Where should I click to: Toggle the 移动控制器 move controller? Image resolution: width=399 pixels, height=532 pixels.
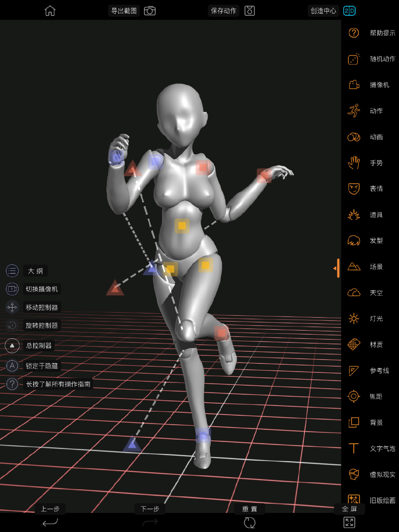coord(12,307)
